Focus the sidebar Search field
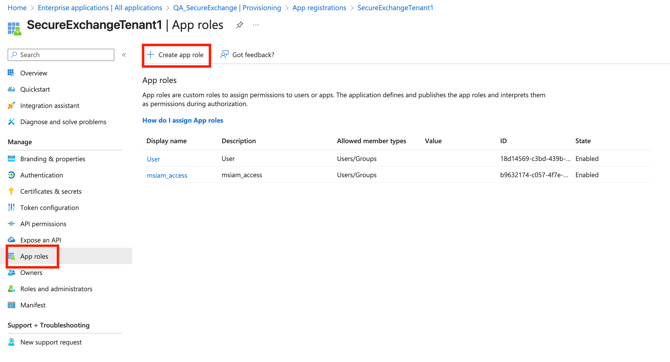 pos(61,55)
